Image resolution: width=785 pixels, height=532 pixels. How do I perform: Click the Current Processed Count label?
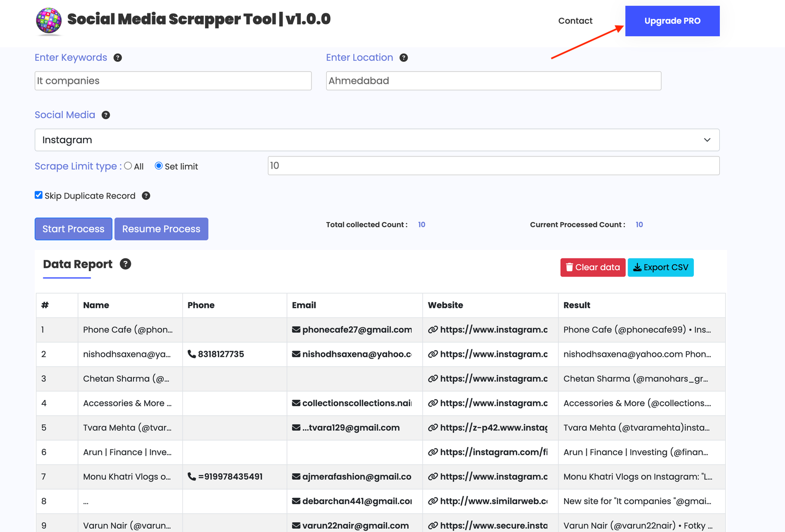(577, 225)
